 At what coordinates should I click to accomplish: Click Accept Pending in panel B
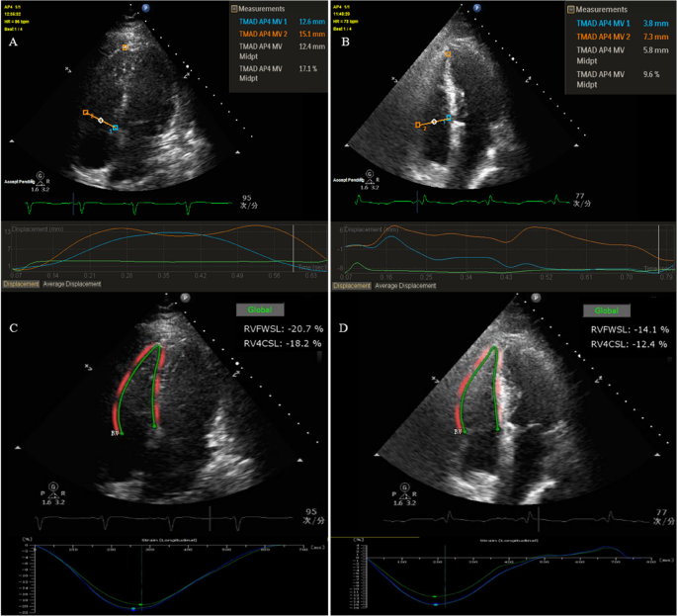[x=349, y=180]
